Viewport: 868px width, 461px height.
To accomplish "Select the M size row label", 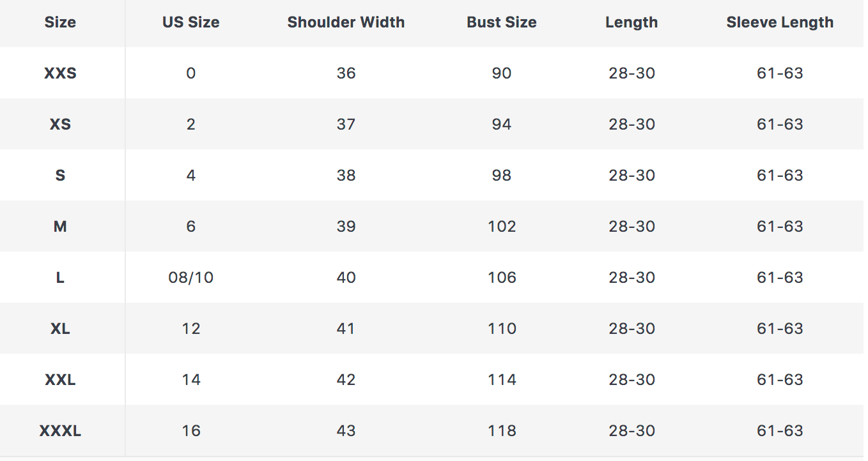I will [60, 227].
